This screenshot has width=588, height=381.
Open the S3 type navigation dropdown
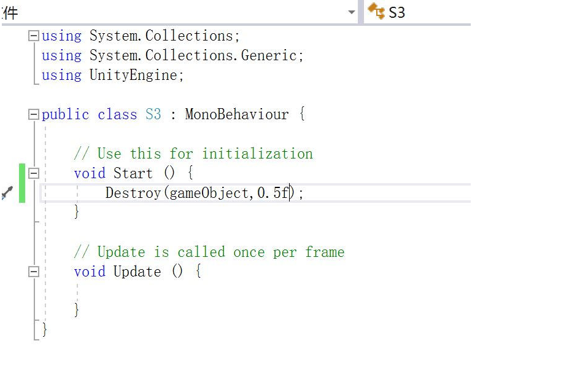417,12
